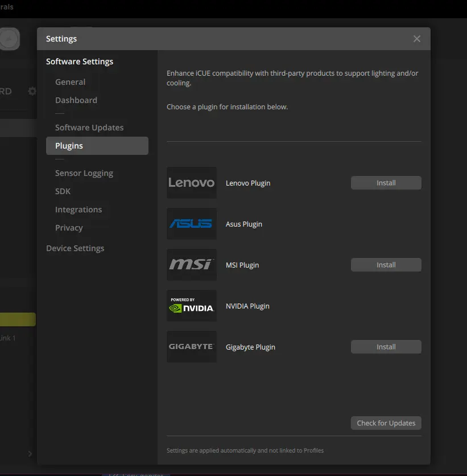Viewport: 467px width, 476px height.
Task: Click the yellow highlighted bar in background window
Action: pos(18,319)
